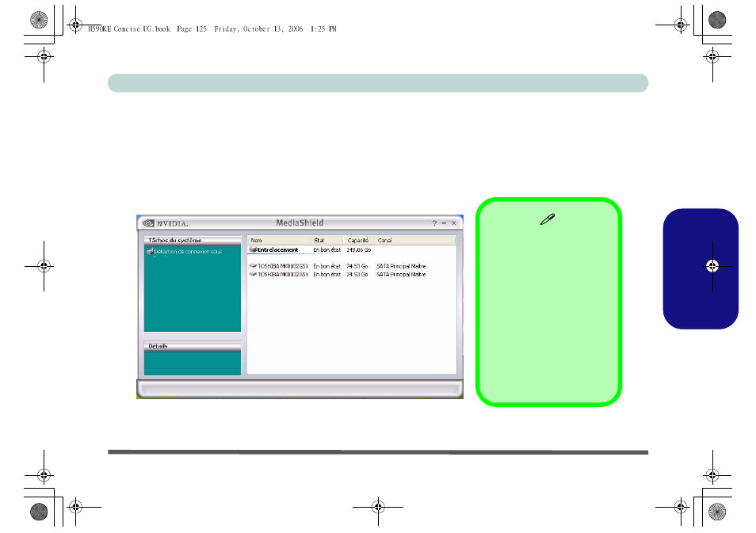
Task: Click the second TOSHIBA MK8032GSX drive icon
Action: (253, 274)
